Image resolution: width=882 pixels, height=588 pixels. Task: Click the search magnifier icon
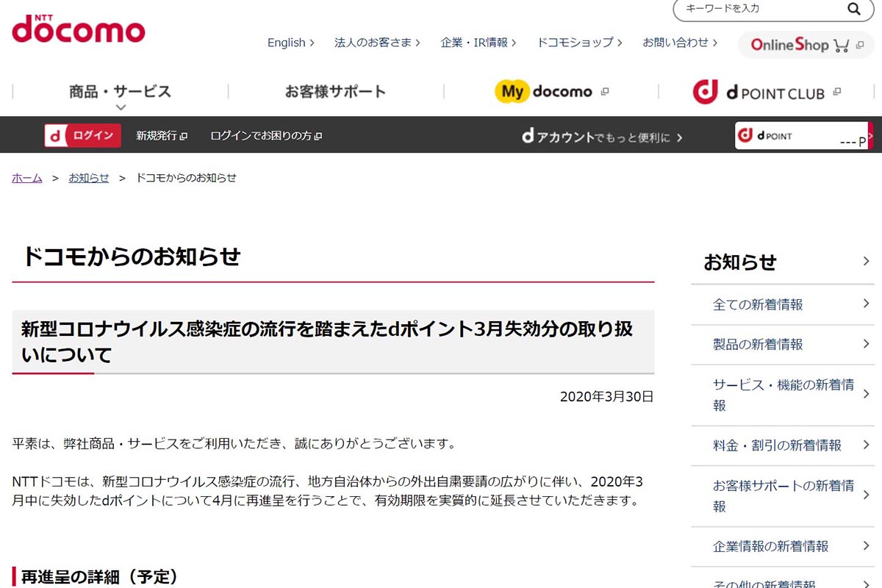click(853, 9)
